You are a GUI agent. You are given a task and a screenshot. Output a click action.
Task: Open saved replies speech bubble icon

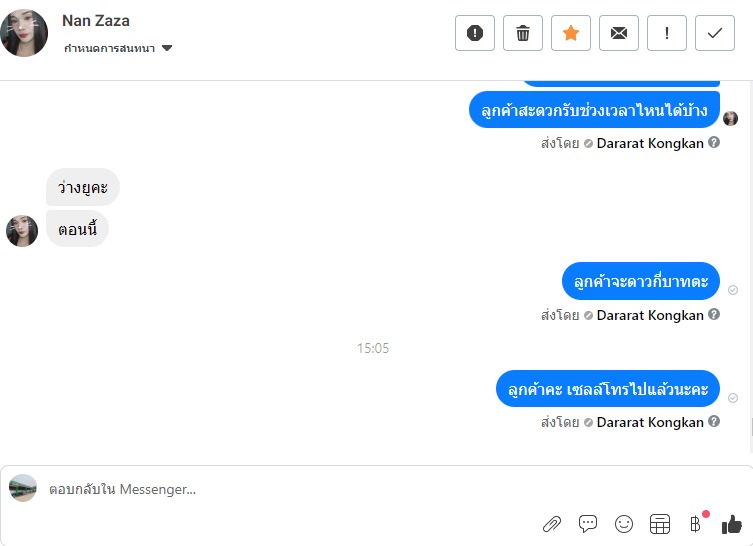pyautogui.click(x=588, y=524)
